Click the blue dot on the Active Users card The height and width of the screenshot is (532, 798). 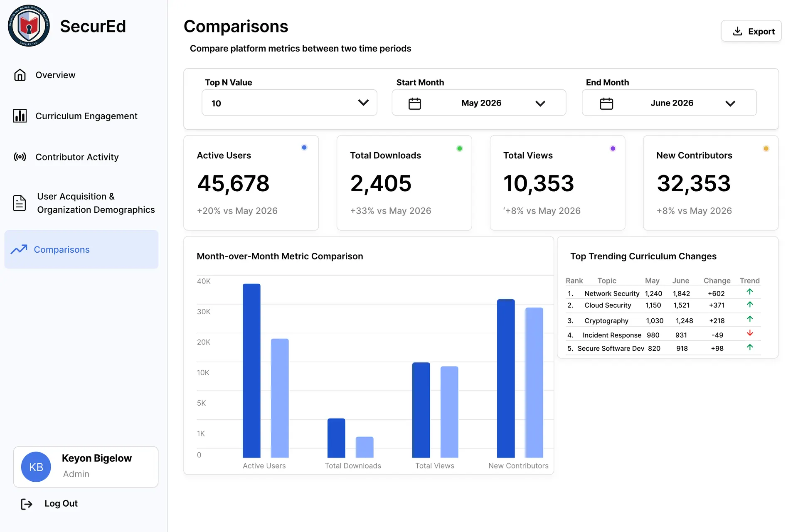(304, 148)
